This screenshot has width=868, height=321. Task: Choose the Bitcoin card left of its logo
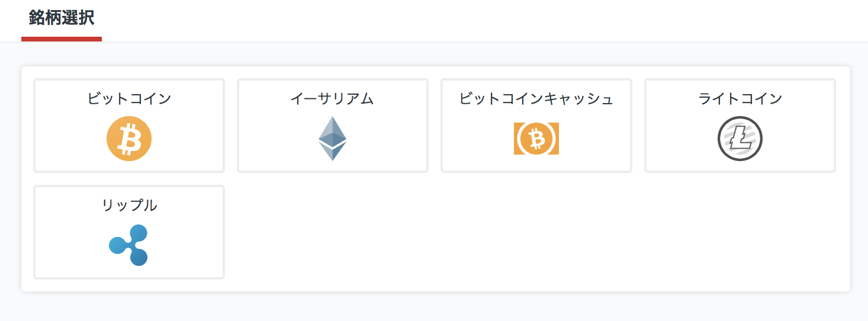click(x=70, y=139)
